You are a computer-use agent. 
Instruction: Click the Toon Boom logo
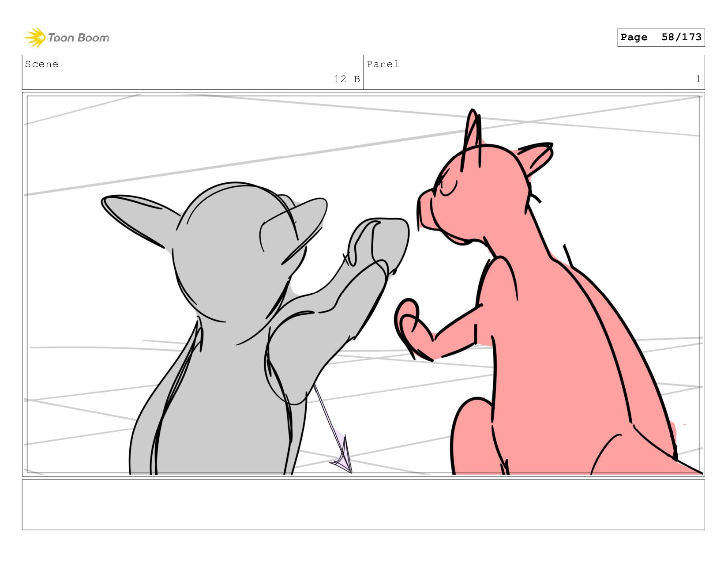[x=66, y=38]
